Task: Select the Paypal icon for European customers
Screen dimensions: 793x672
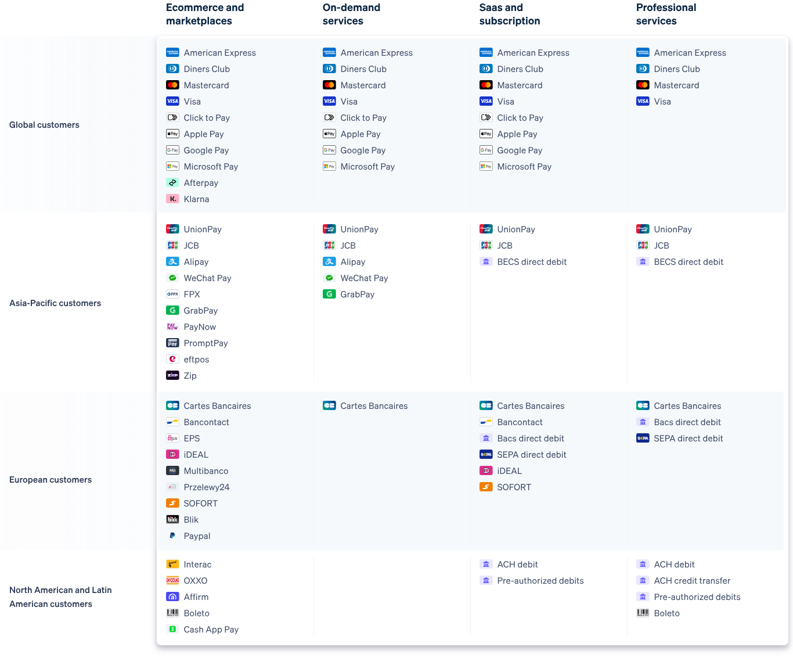Action: 172,536
